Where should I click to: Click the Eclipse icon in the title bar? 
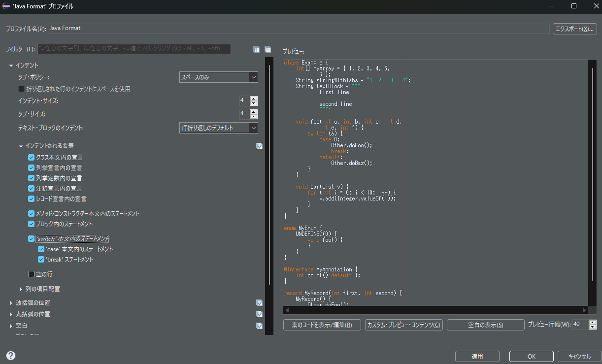tap(6, 6)
